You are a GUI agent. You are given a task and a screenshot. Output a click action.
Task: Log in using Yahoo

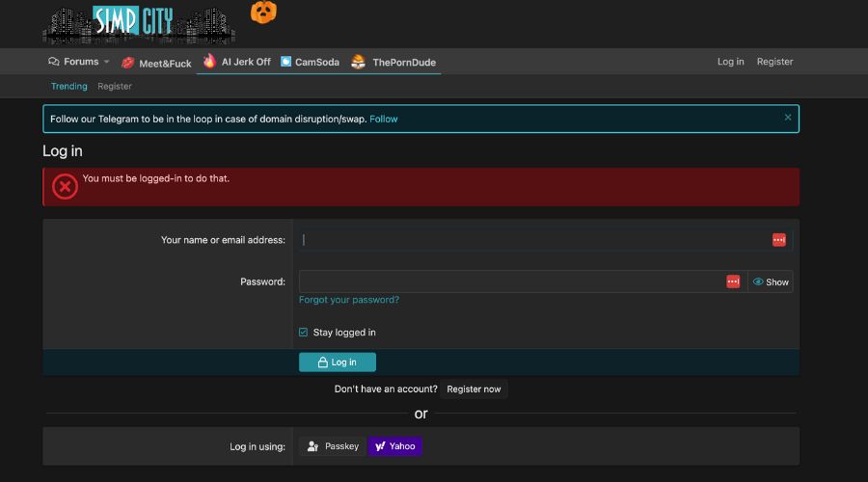(395, 446)
